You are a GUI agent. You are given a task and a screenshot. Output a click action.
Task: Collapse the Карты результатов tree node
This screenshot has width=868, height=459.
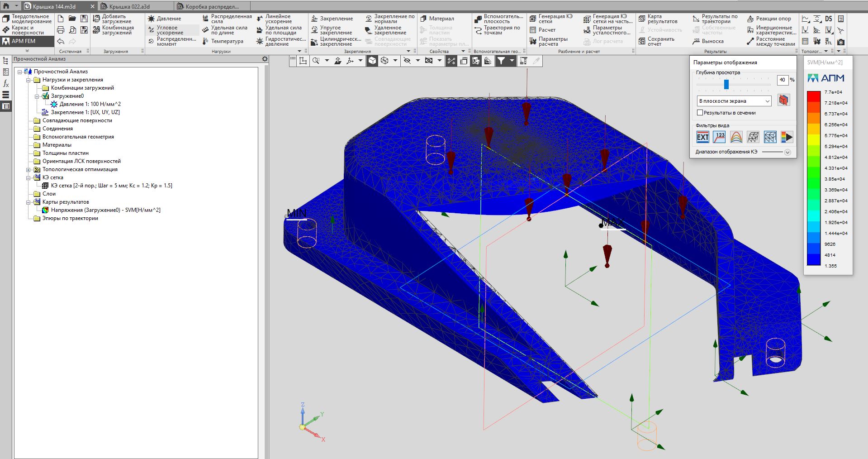click(x=28, y=202)
